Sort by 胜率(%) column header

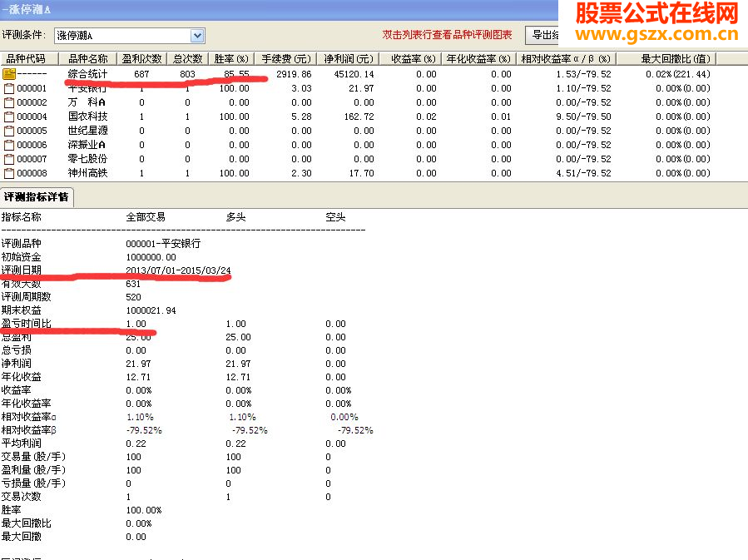(231, 59)
